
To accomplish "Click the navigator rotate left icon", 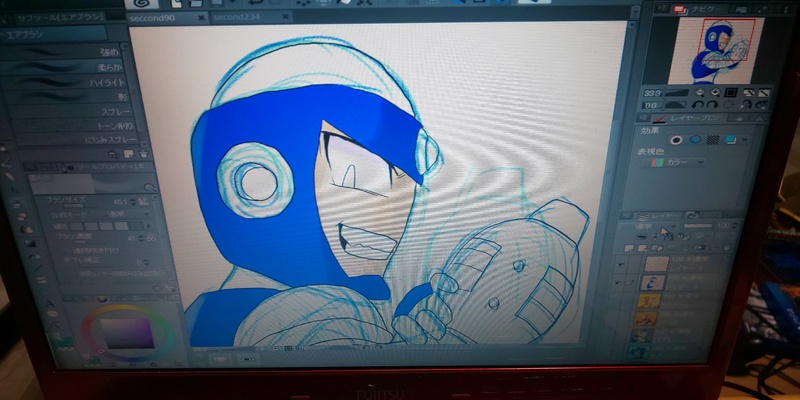I will (698, 105).
